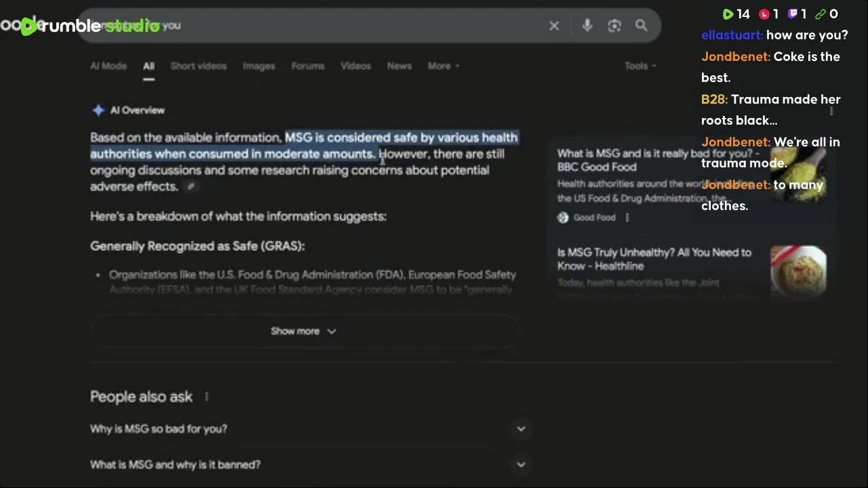Screen dimensions: 868x488
Task: Click the Healthline noodle dish thumbnail
Action: click(x=798, y=270)
